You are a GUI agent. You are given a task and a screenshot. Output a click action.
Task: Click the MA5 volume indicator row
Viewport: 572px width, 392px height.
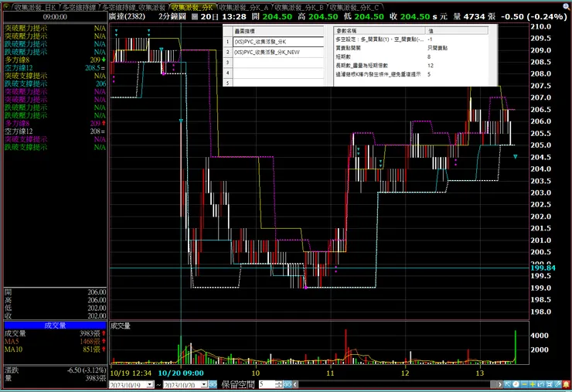click(55, 341)
